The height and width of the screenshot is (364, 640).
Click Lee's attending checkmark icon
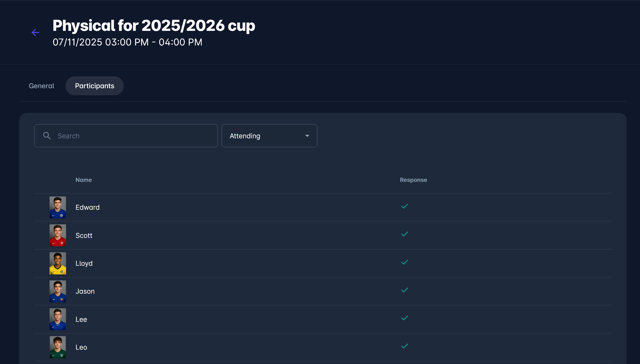point(404,318)
